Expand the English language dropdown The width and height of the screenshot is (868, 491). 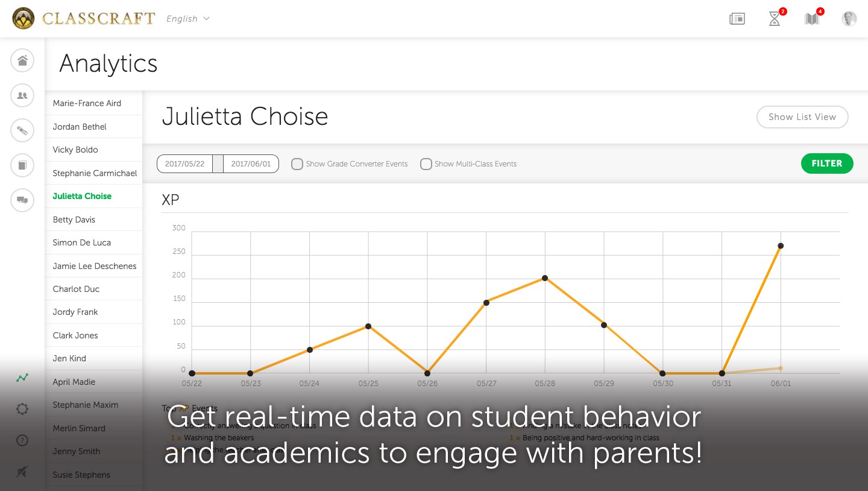click(188, 19)
